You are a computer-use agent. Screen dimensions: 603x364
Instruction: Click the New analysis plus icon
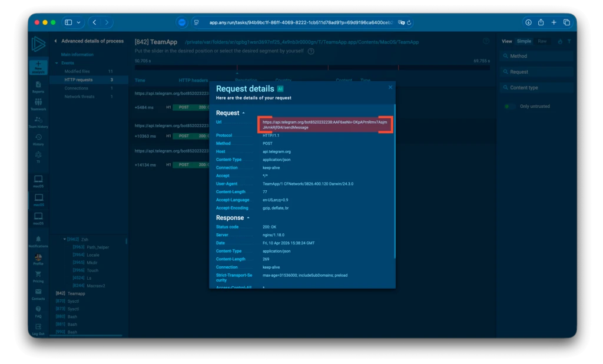coord(39,65)
